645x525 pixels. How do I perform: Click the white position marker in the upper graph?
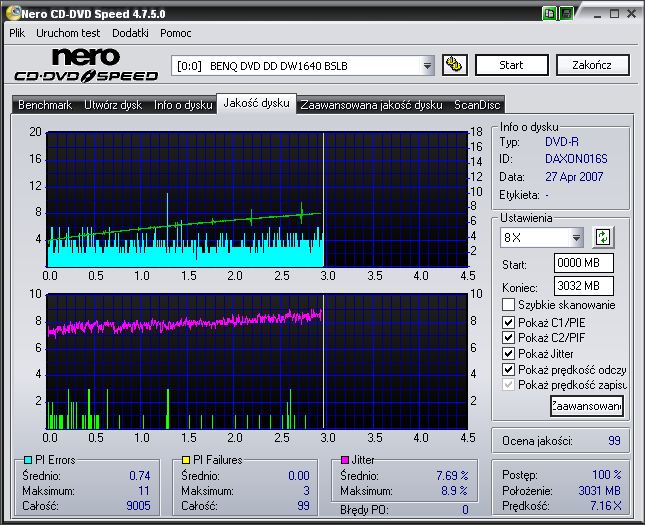(x=324, y=200)
